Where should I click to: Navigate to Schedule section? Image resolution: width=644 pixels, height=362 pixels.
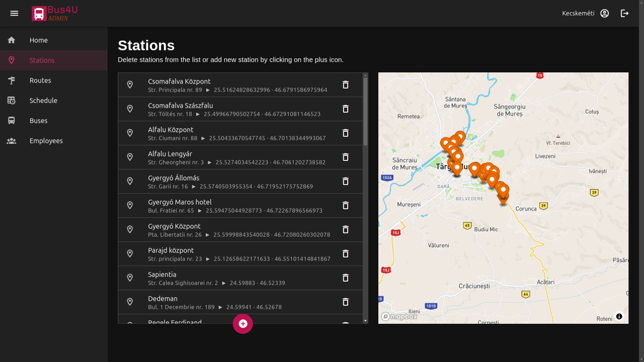(x=43, y=101)
